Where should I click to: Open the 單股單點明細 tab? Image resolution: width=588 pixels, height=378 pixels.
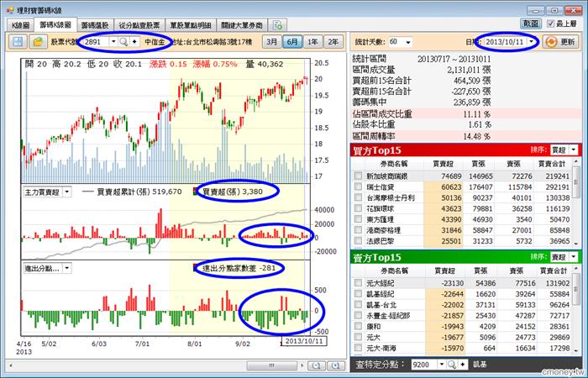click(x=191, y=25)
